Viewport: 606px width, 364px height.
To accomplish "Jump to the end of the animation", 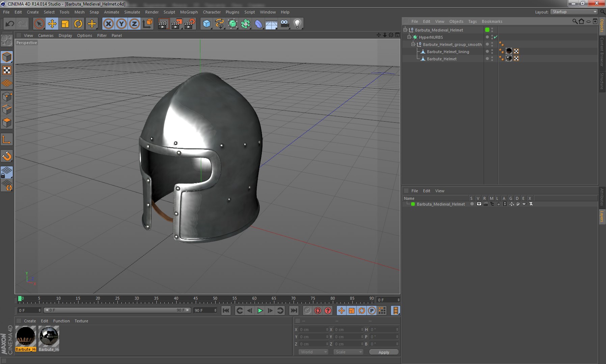I will pos(294,310).
